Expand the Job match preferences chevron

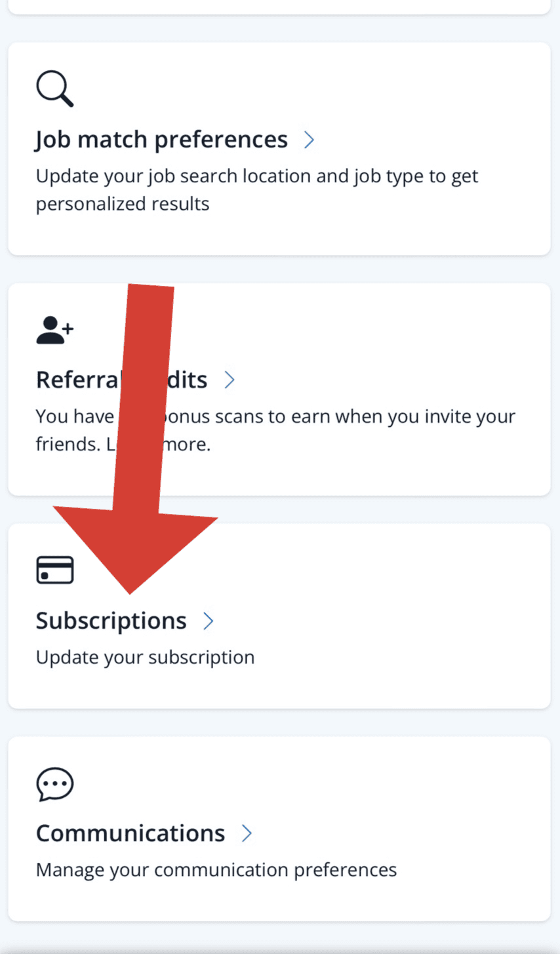(310, 140)
